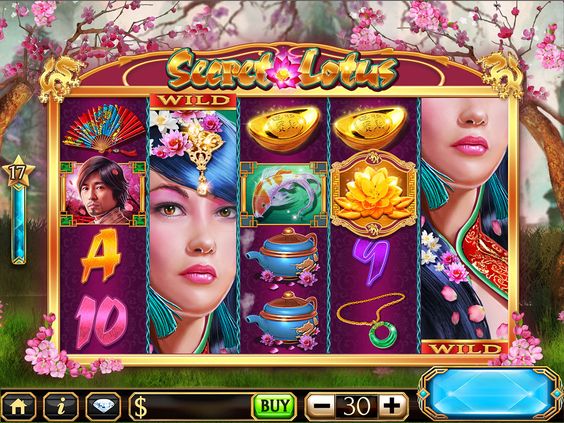The height and width of the screenshot is (423, 564).
Task: Select the red fan symbol
Action: 104,129
